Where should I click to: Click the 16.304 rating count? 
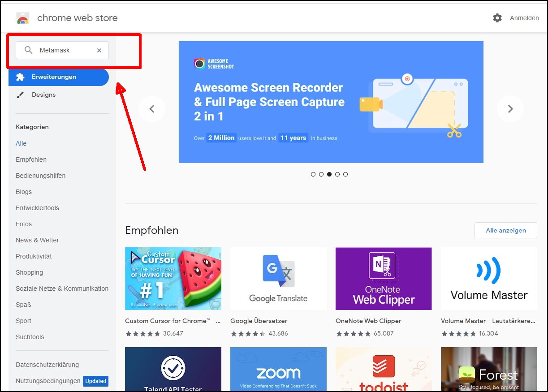click(488, 333)
